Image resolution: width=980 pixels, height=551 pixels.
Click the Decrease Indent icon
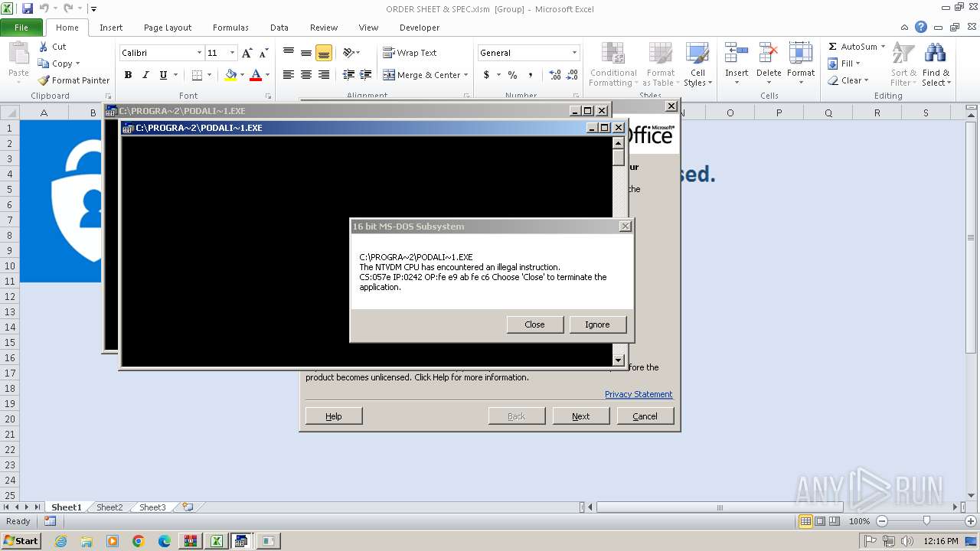pos(348,75)
